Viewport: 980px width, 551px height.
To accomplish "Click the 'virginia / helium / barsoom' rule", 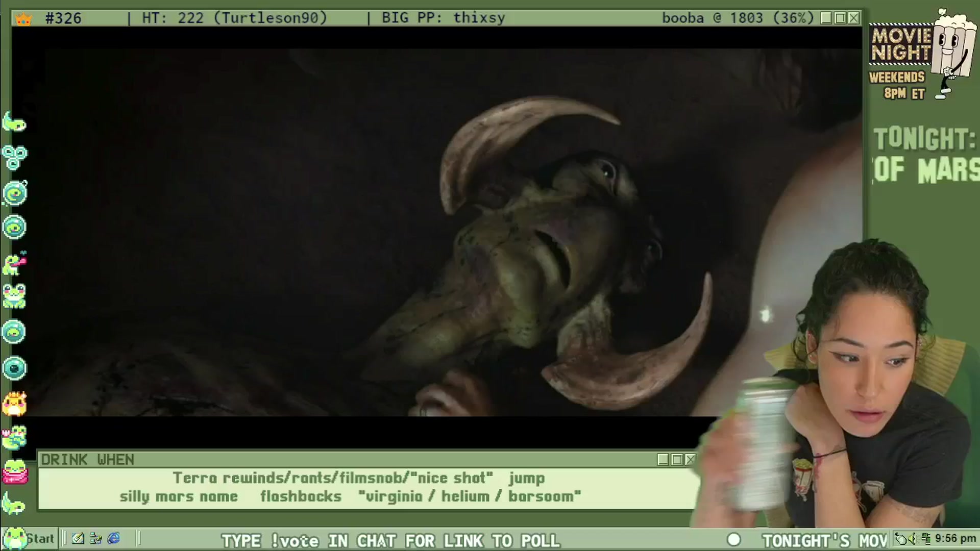I will [x=470, y=496].
